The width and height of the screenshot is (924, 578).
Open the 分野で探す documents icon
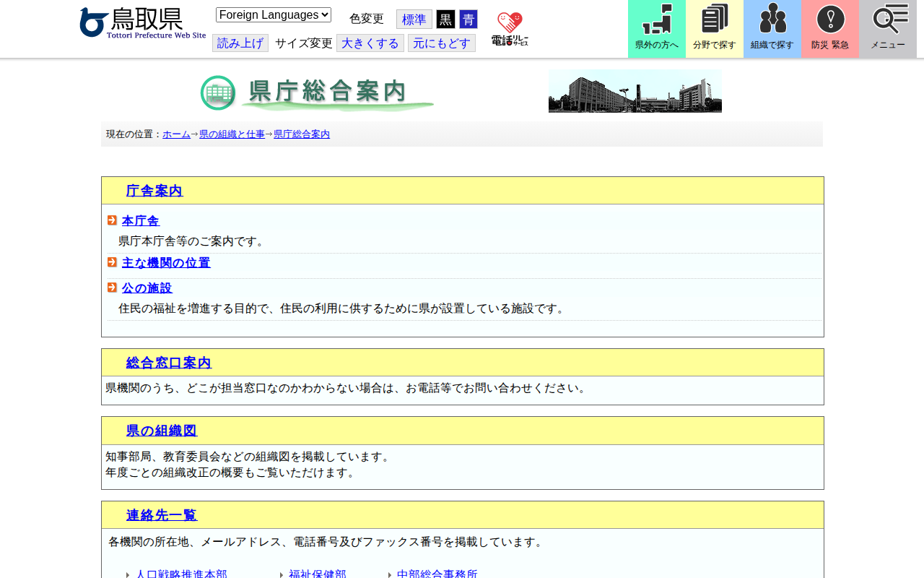click(x=714, y=29)
